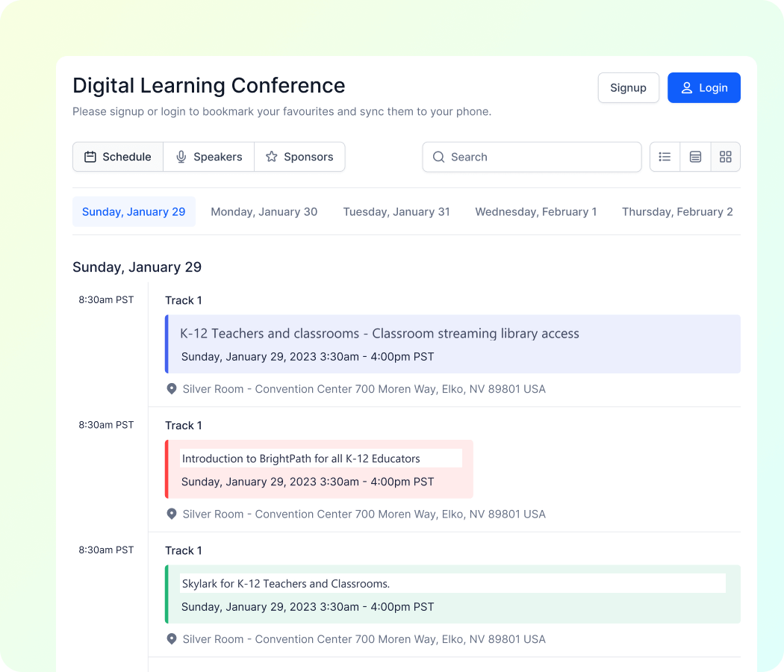Screen dimensions: 784x672
Task: Click Track 1 label above Skylark session
Action: tap(184, 550)
